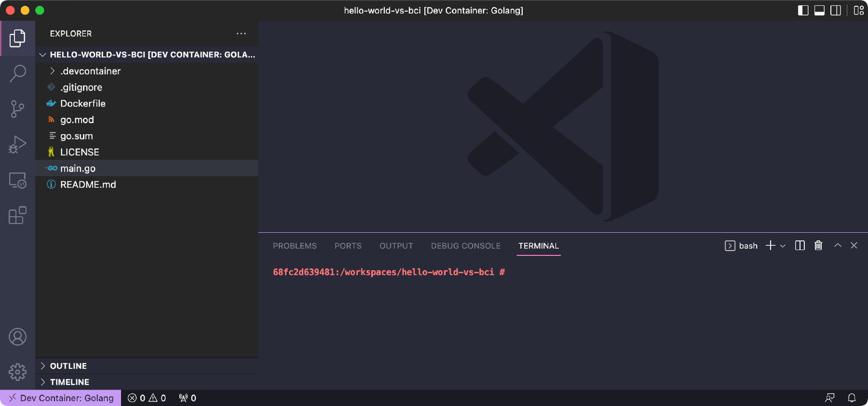Switch to the PORTS tab
Screen dimensions: 868x406
click(x=348, y=246)
